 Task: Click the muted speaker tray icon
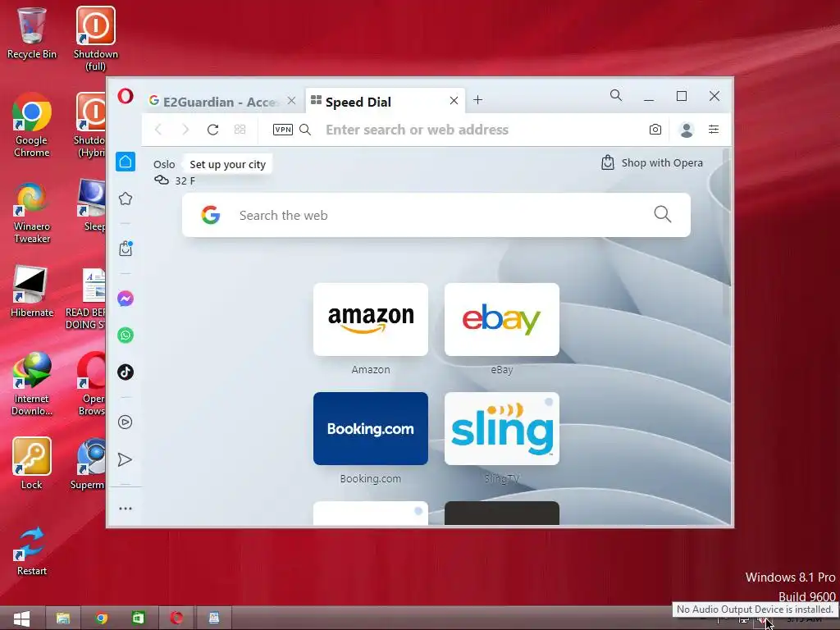(x=762, y=620)
